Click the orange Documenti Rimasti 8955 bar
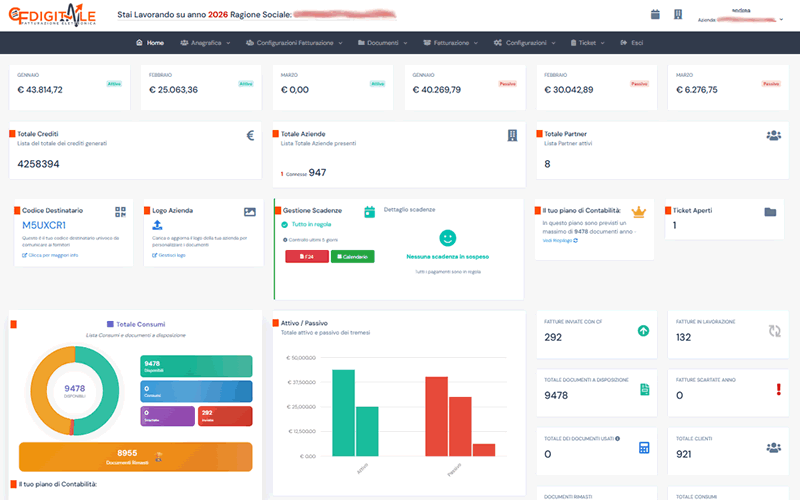This screenshot has height=500, width=800. [x=134, y=455]
